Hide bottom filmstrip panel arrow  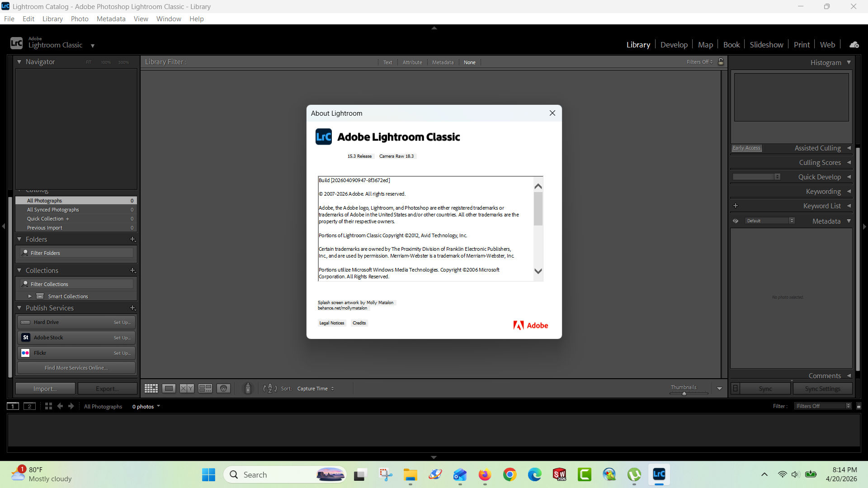[434, 457]
